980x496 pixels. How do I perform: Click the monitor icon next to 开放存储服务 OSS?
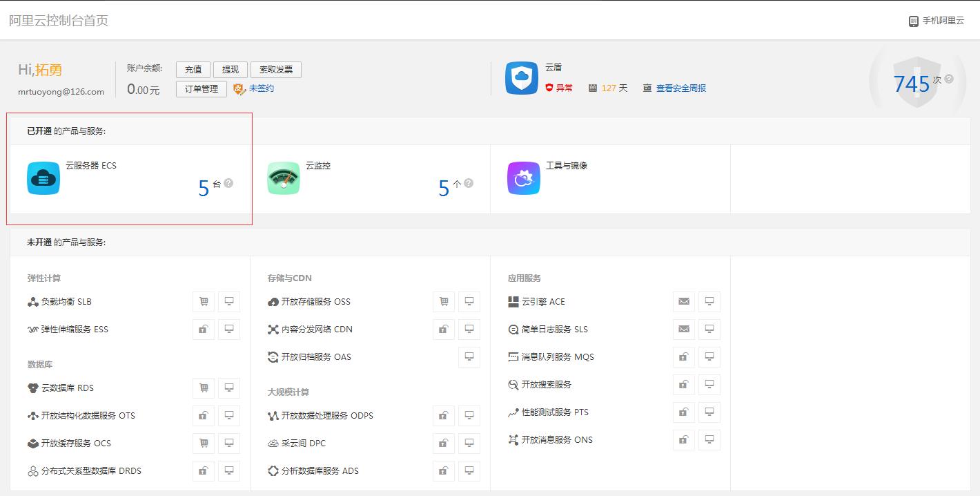(469, 301)
